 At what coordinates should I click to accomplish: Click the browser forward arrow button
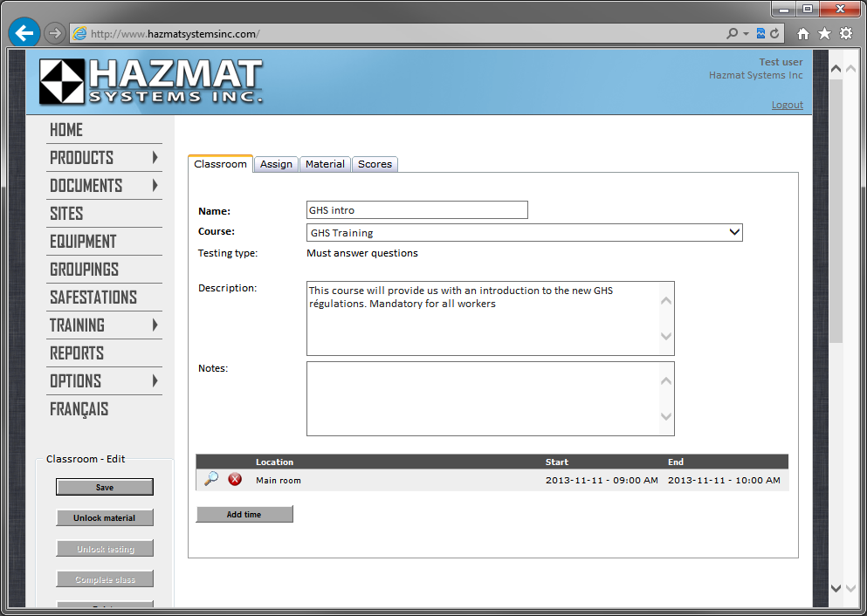[x=55, y=33]
